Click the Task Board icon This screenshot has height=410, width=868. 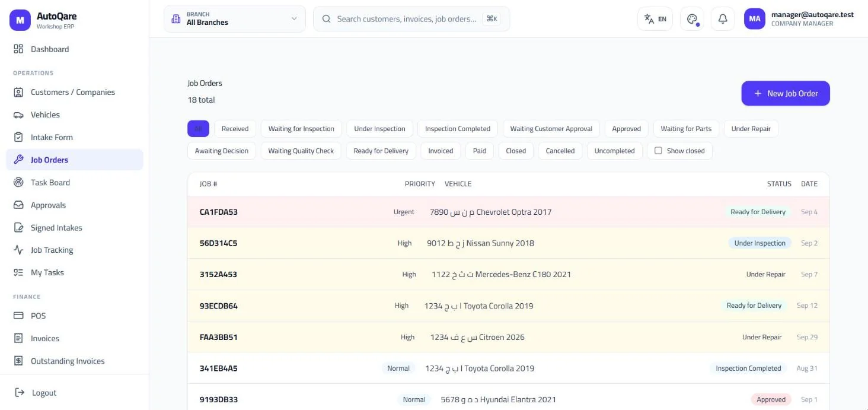pyautogui.click(x=18, y=182)
